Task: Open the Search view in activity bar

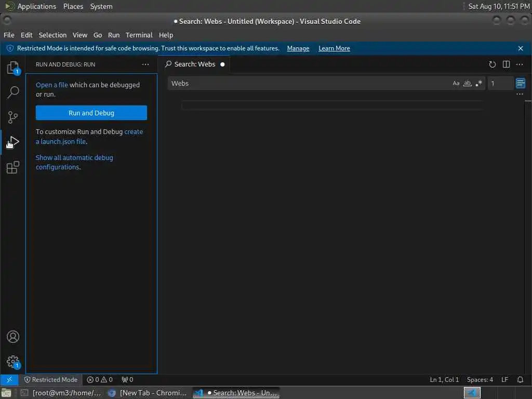Action: [13, 92]
